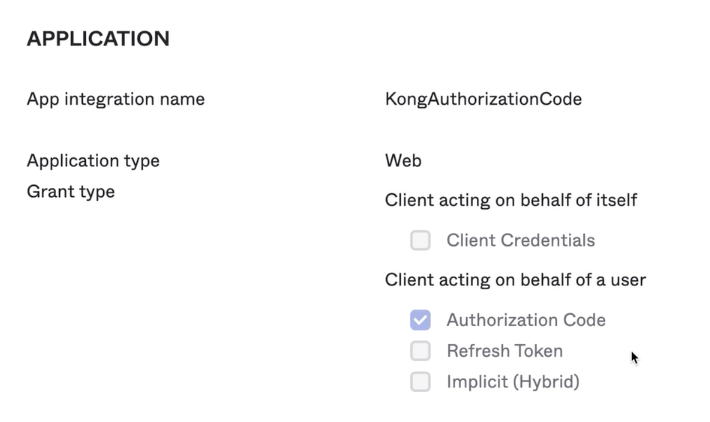Click the 'App integration name' field label
Viewport: 710px width, 422px height.
click(116, 99)
